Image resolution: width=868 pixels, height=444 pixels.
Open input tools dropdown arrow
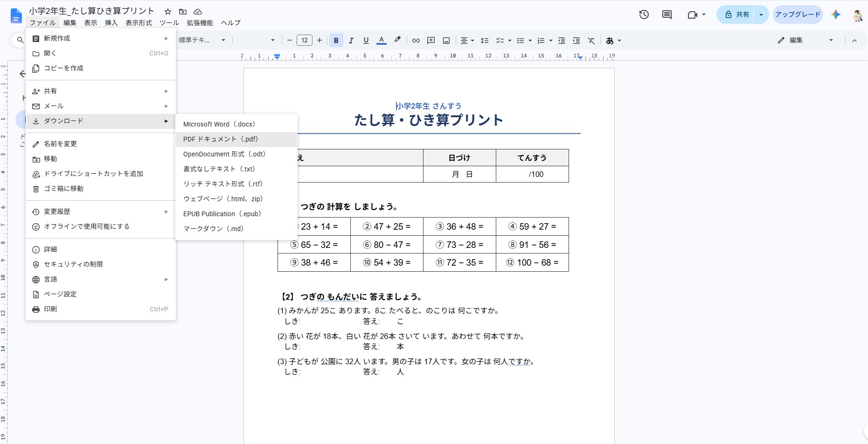[x=619, y=41]
